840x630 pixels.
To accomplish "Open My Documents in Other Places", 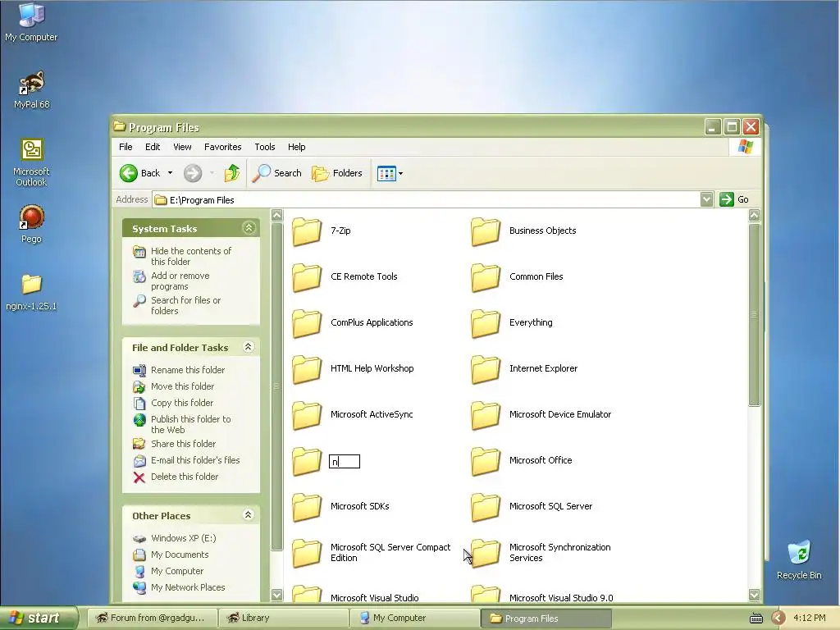I will (x=180, y=555).
